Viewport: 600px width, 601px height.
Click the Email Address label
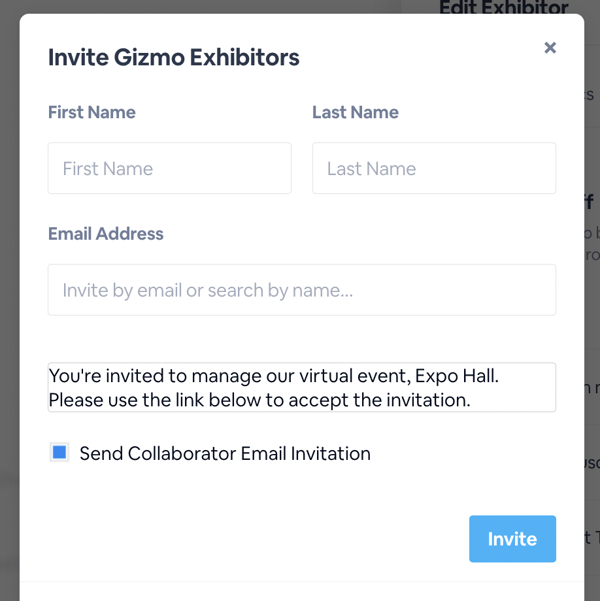pyautogui.click(x=106, y=234)
